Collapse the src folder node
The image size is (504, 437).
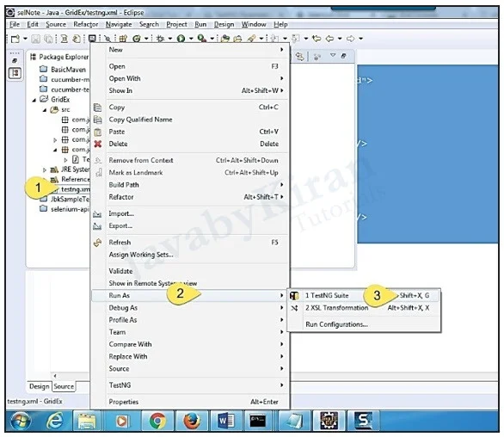(45, 110)
